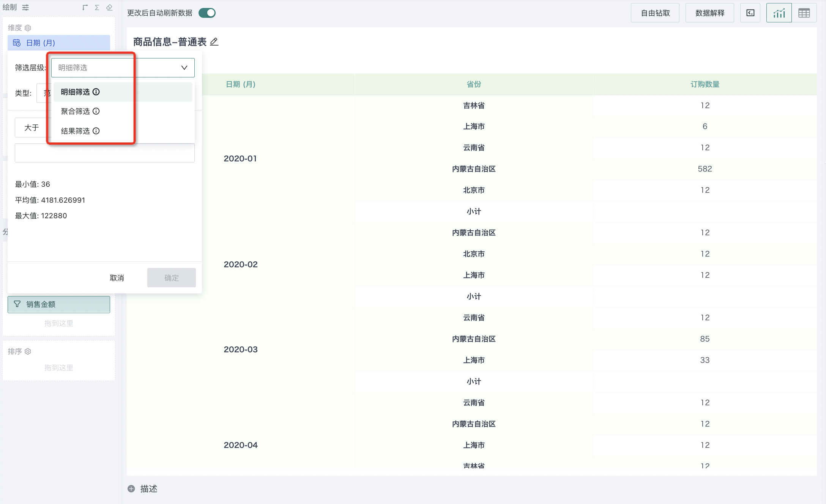The image size is (826, 504).
Task: Click the eraser clear icon
Action: 109,8
